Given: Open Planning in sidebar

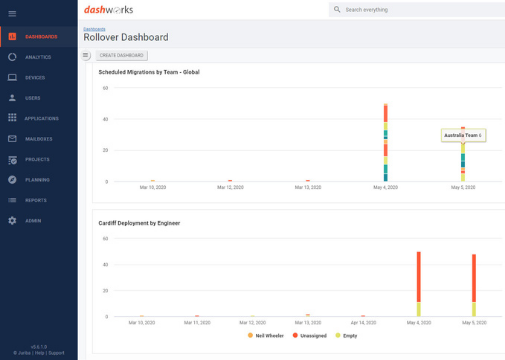Looking at the screenshot, I should (39, 180).
